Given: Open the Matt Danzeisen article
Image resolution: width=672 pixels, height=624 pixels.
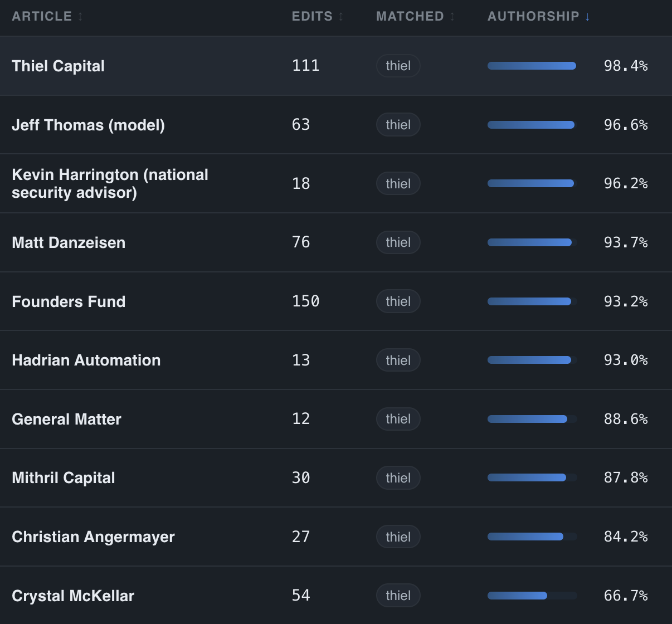Looking at the screenshot, I should tap(69, 242).
